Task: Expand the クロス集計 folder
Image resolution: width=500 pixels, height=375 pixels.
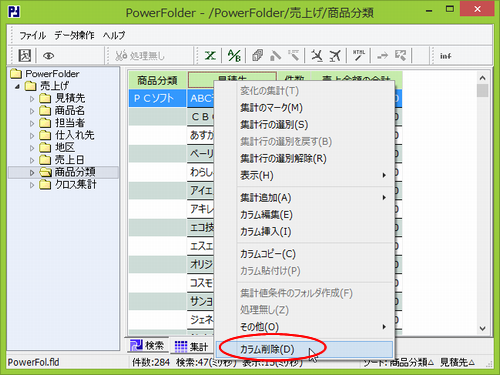Action: click(32, 185)
